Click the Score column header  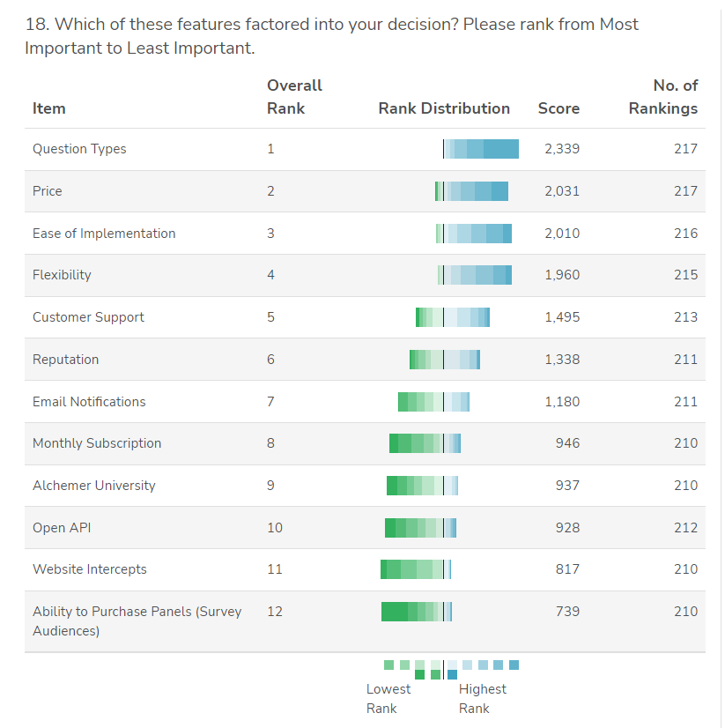pos(559,108)
